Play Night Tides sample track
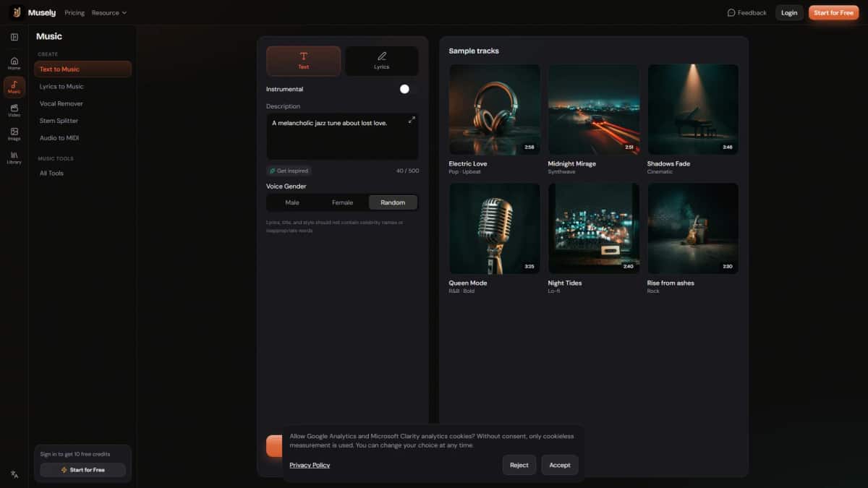Image resolution: width=868 pixels, height=488 pixels. [593, 228]
